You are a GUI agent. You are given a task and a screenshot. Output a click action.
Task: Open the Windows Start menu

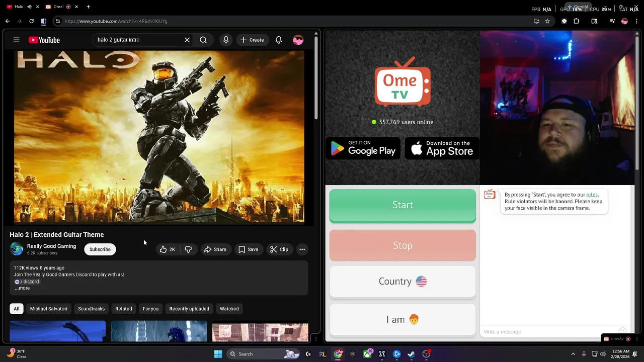click(x=218, y=354)
